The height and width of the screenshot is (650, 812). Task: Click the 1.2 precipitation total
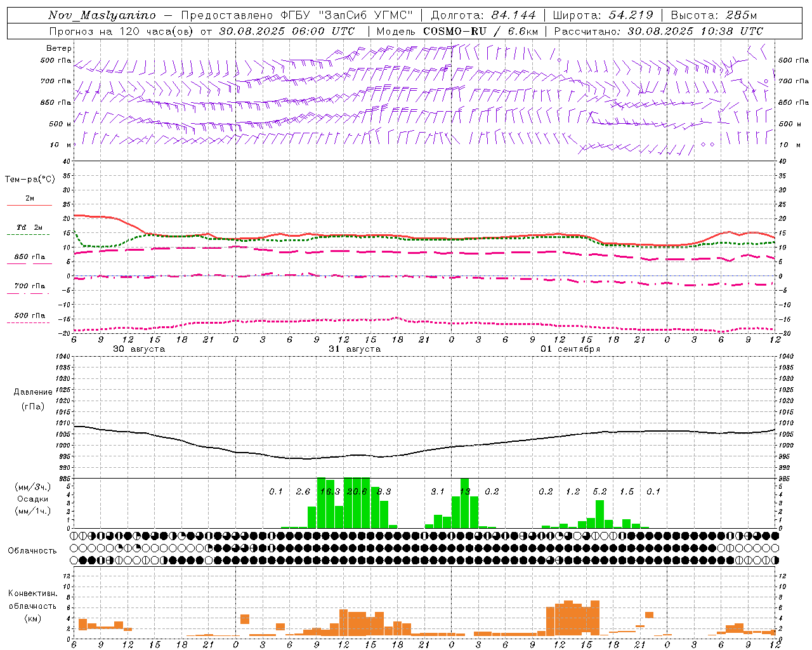click(x=573, y=492)
